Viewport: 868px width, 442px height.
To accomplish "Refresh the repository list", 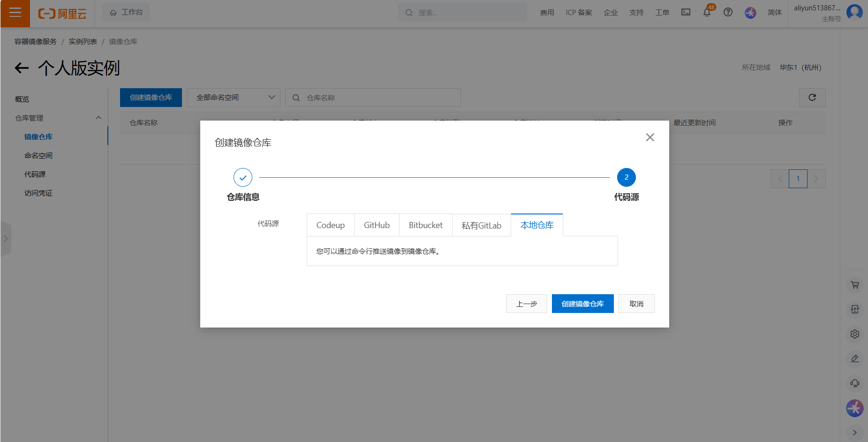I will 812,98.
